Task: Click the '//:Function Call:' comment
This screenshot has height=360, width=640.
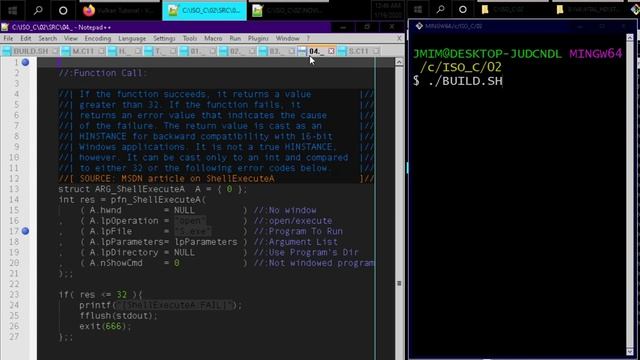Action: [102, 73]
